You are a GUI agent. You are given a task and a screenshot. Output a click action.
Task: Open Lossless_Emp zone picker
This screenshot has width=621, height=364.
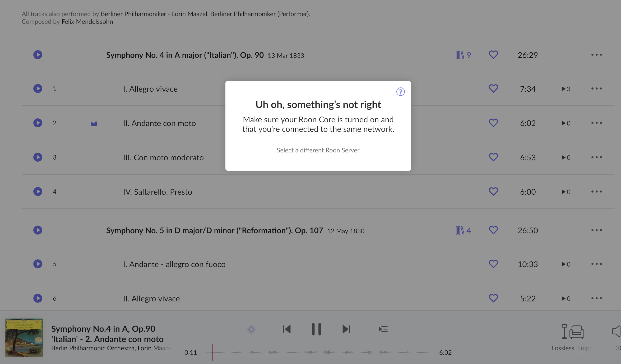(572, 337)
